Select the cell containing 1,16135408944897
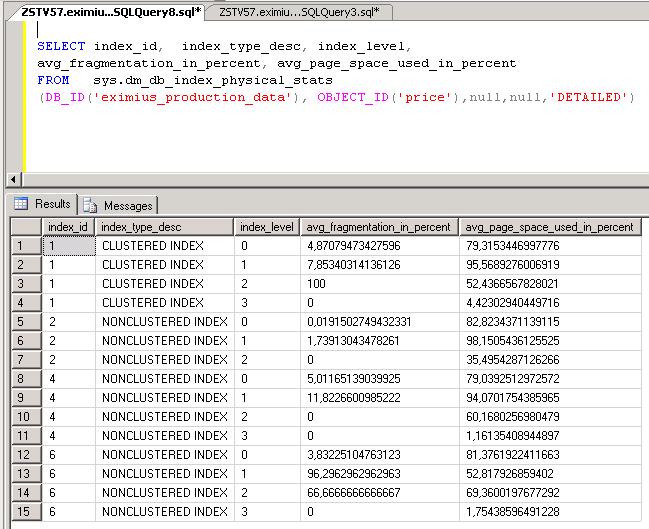The height and width of the screenshot is (529, 649). [512, 436]
